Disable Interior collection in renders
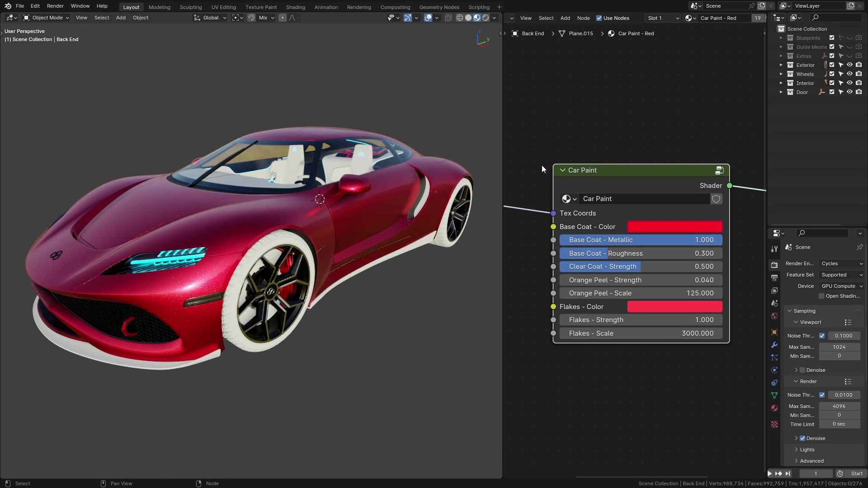 click(x=859, y=83)
